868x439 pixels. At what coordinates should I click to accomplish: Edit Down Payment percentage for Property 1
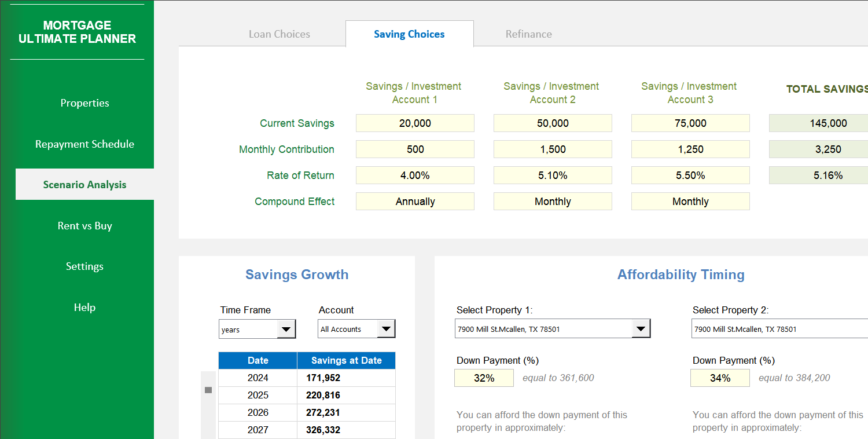pyautogui.click(x=484, y=378)
